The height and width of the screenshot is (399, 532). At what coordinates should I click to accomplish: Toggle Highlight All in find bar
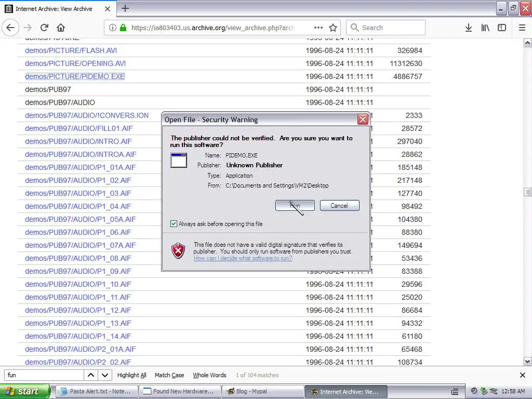(131, 375)
